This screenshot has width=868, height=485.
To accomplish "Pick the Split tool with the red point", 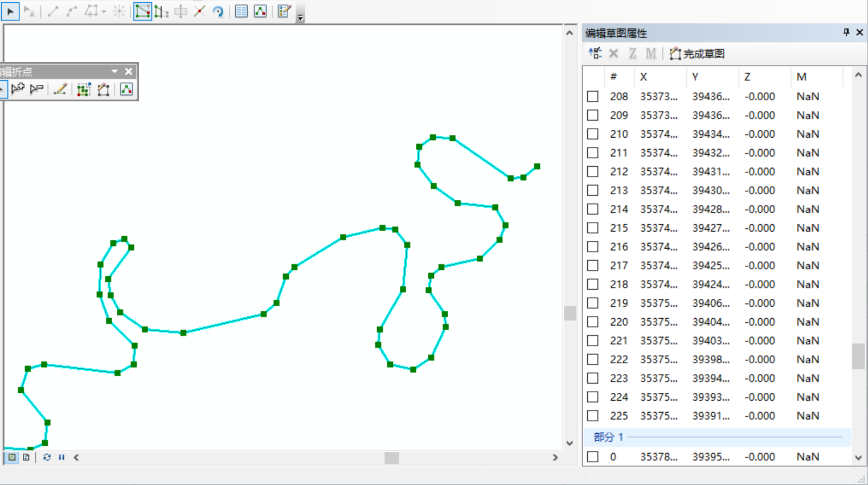I will click(199, 11).
